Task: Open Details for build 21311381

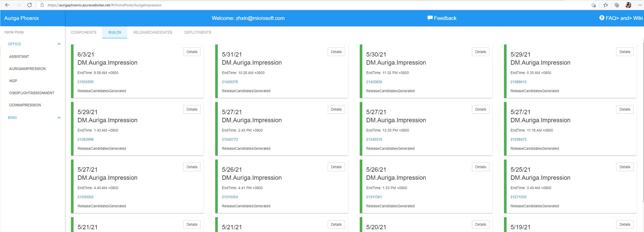Action: click(x=481, y=167)
